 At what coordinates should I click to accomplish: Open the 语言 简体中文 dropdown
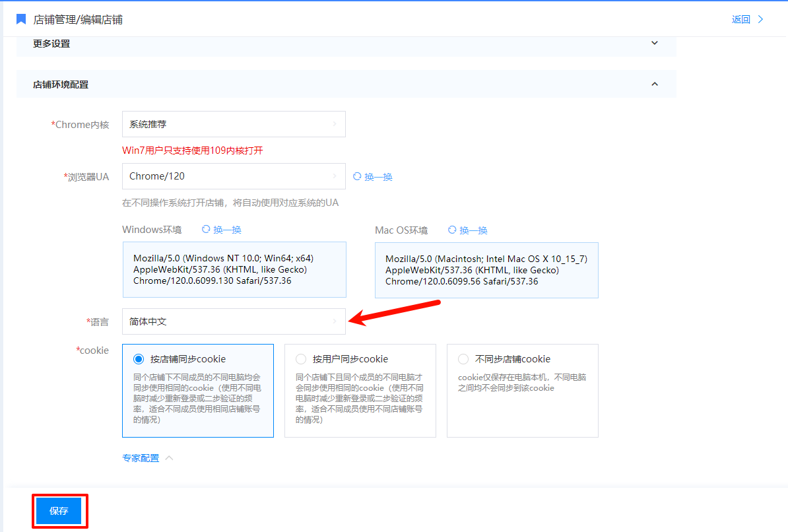(234, 321)
